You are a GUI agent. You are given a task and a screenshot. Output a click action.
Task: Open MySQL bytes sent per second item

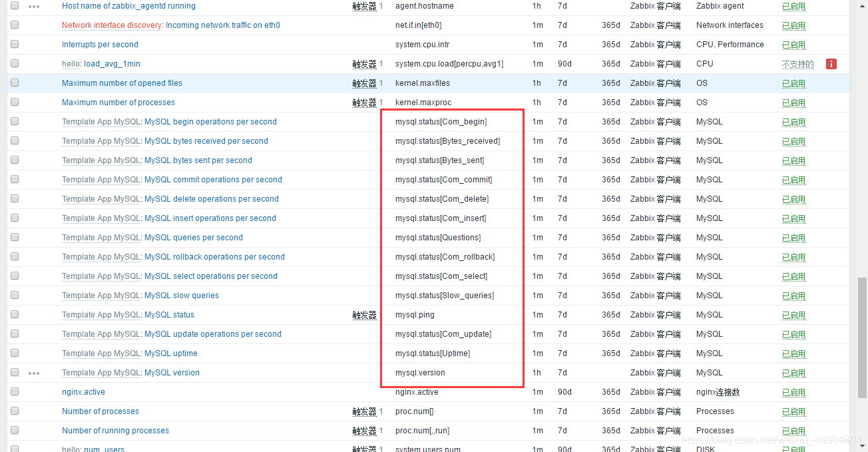pos(198,160)
